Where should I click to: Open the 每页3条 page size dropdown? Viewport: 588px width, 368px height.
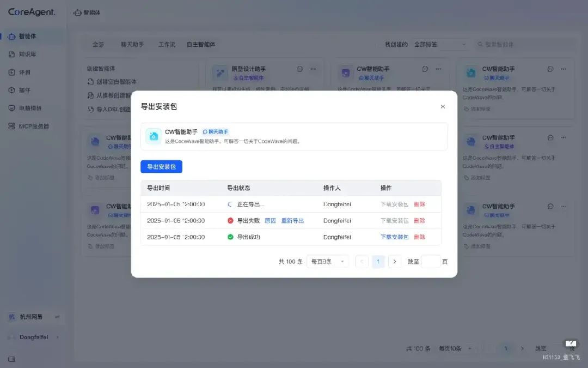click(x=327, y=261)
